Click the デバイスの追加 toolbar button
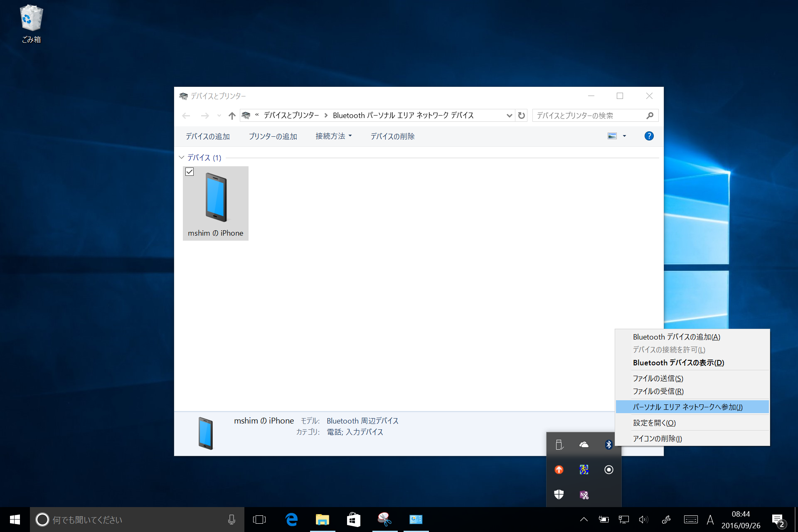The image size is (798, 532). 207,136
